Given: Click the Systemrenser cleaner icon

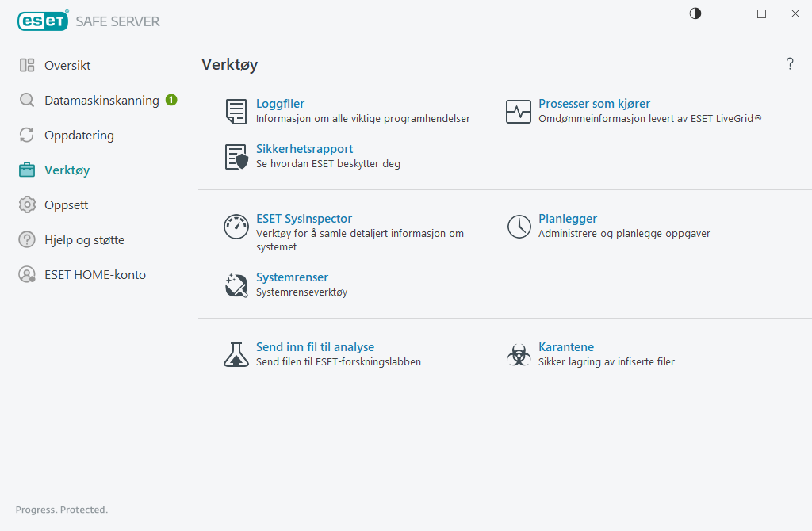Looking at the screenshot, I should 236,285.
